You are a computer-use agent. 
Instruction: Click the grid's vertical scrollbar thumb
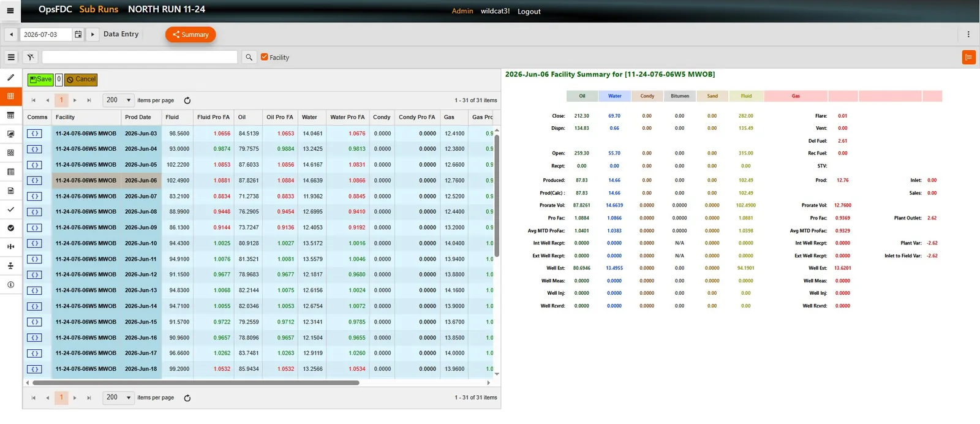pos(497,196)
